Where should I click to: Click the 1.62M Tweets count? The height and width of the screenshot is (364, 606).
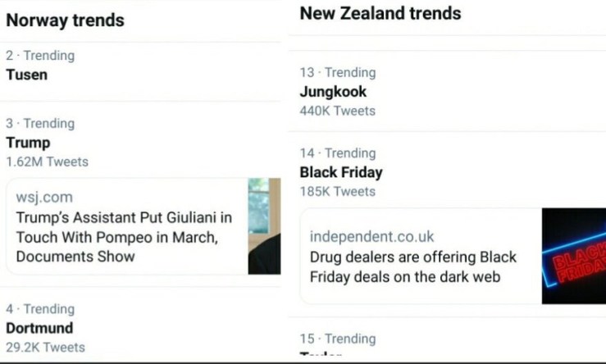click(x=47, y=162)
